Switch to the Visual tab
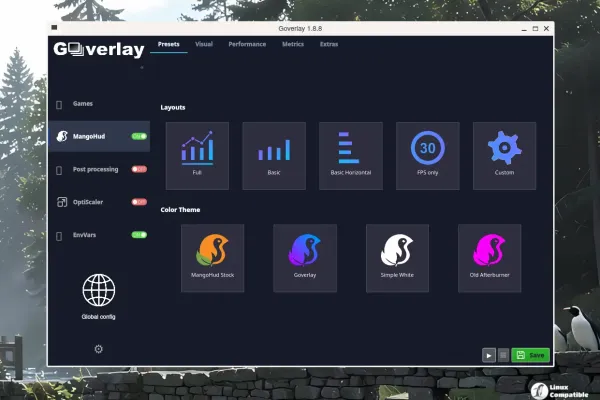 [204, 44]
